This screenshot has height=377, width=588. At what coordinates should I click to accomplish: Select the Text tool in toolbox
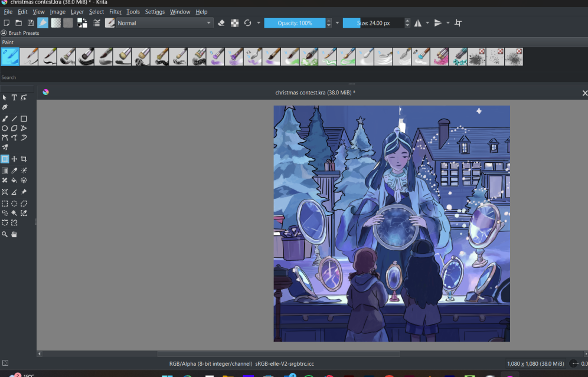[x=14, y=97]
